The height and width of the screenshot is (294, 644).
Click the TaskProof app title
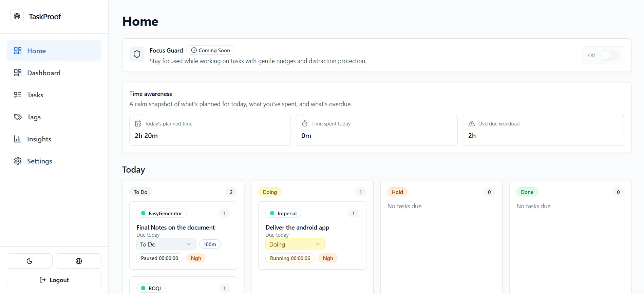click(45, 17)
